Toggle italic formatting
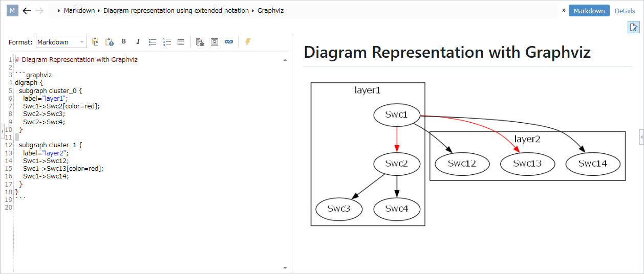 coord(138,42)
